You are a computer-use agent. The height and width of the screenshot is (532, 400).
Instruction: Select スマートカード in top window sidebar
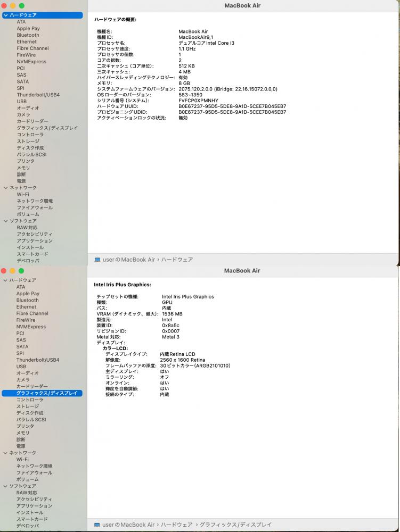click(32, 254)
